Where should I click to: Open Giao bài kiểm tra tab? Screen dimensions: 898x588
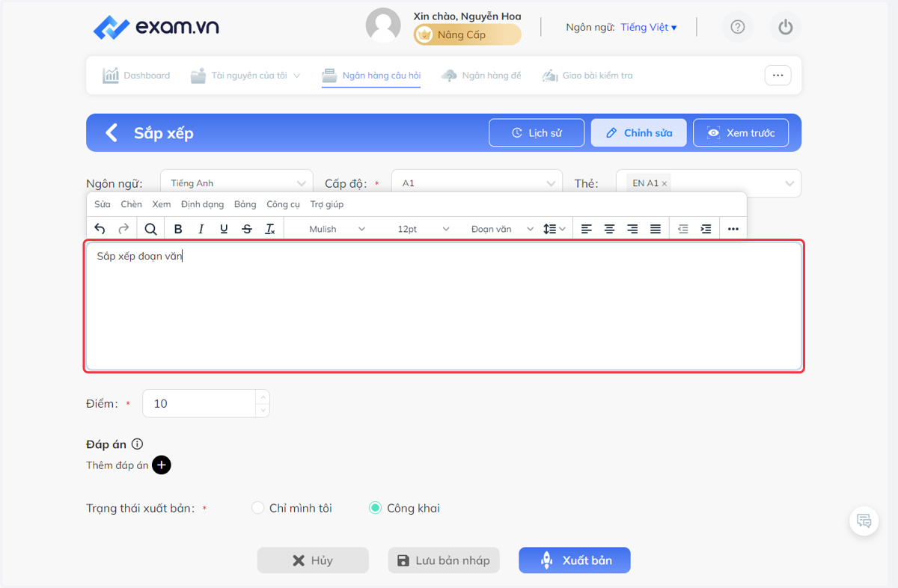pyautogui.click(x=587, y=76)
